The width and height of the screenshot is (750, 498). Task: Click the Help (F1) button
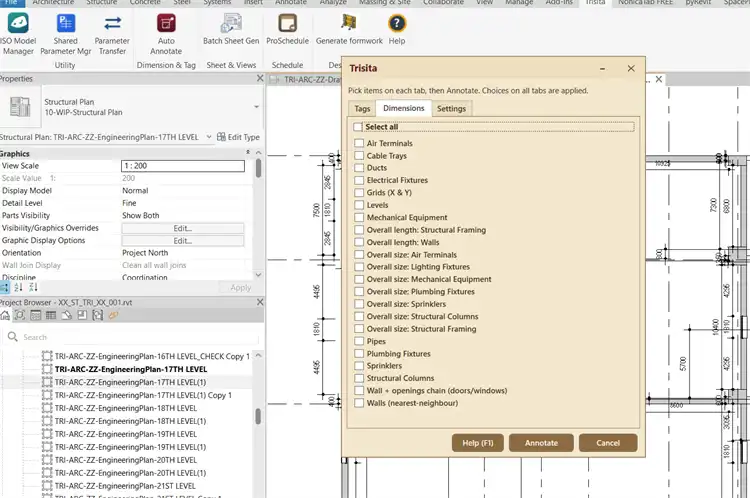(477, 443)
